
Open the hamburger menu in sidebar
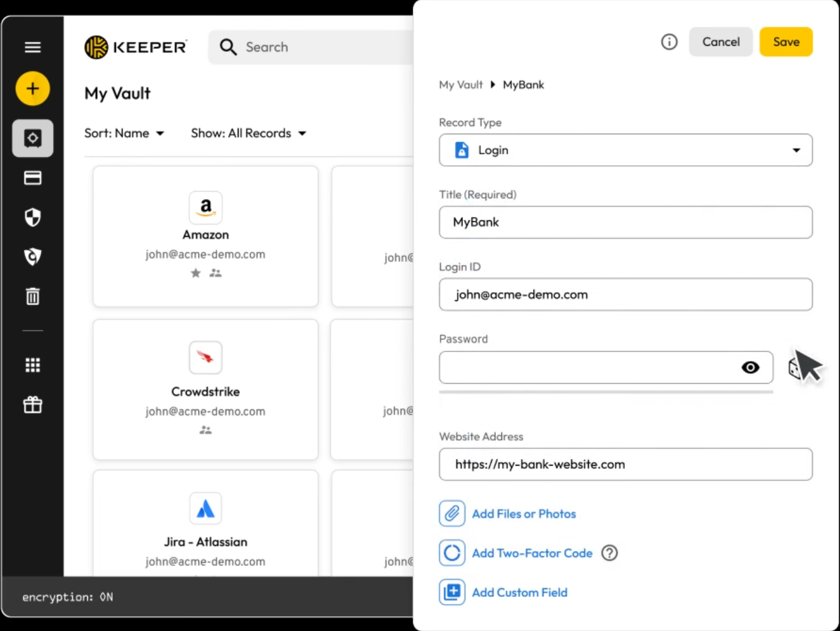tap(33, 47)
